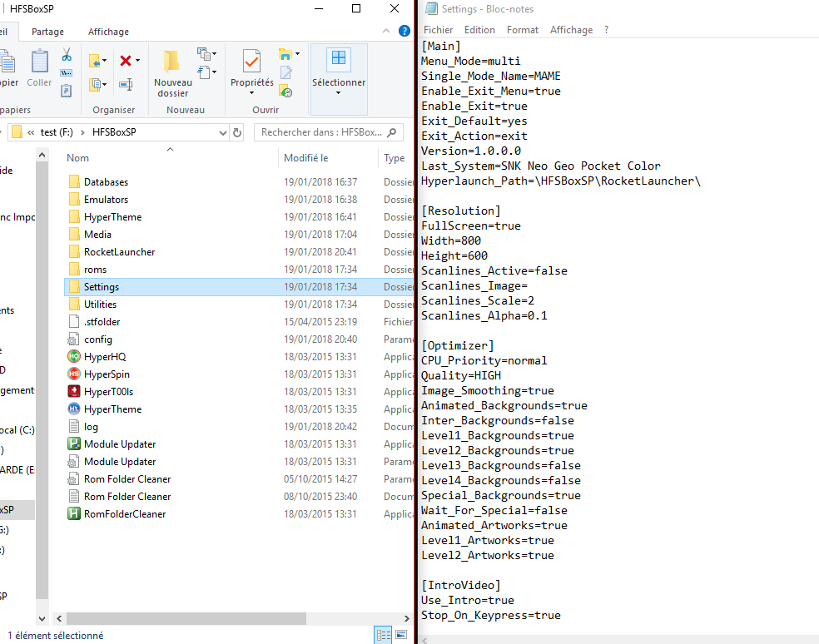819x644 pixels.
Task: Open the New item dropdown arrow
Action: (214, 53)
